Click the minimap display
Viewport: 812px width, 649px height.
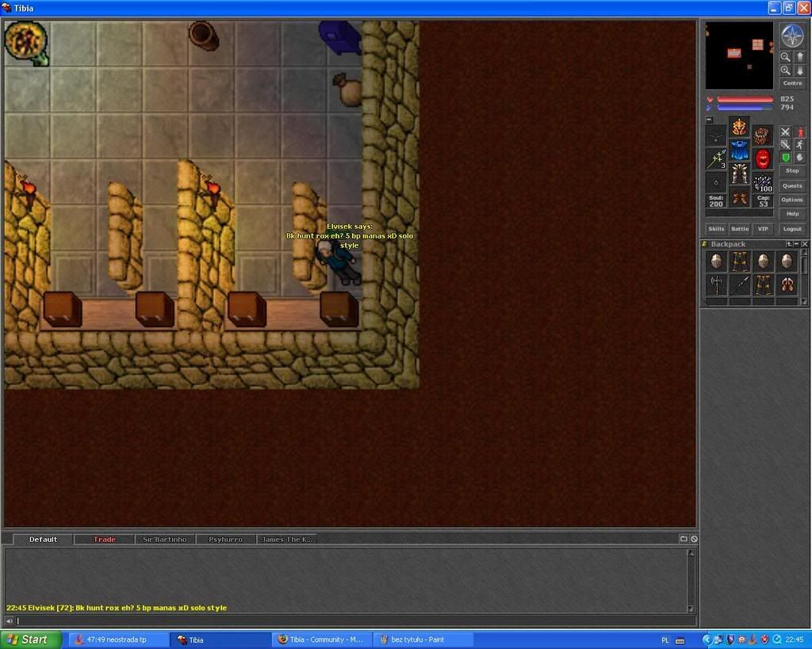740,55
